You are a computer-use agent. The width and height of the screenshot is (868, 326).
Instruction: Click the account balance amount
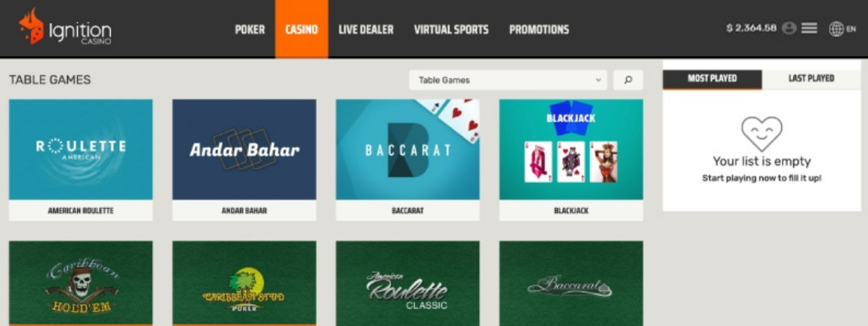[751, 28]
